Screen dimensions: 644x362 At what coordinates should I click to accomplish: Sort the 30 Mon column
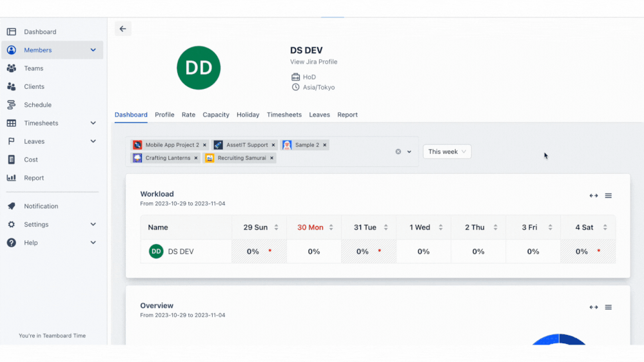[x=331, y=227]
